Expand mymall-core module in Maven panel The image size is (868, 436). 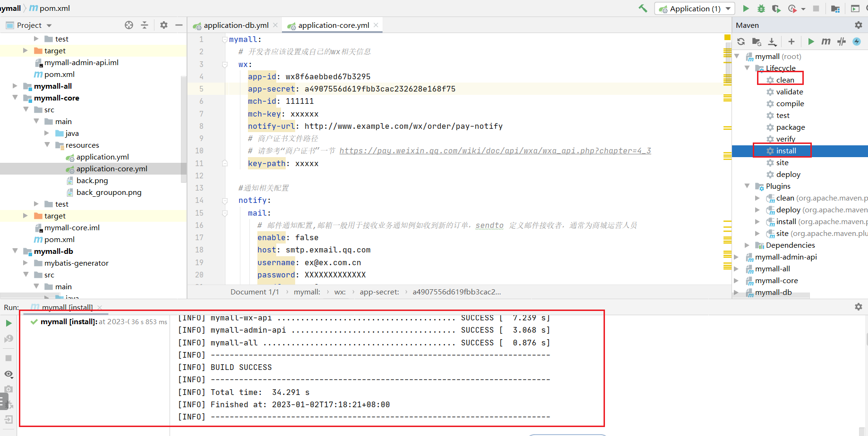tap(737, 280)
